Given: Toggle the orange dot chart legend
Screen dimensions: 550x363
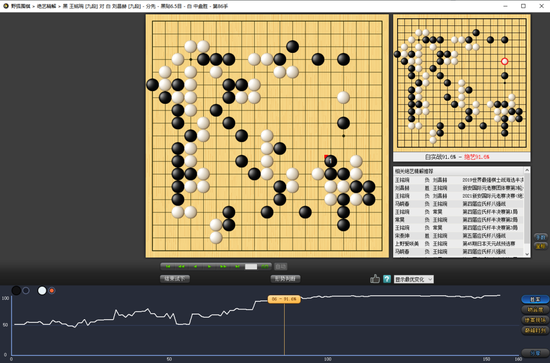Looking at the screenshot, I should pyautogui.click(x=52, y=290).
